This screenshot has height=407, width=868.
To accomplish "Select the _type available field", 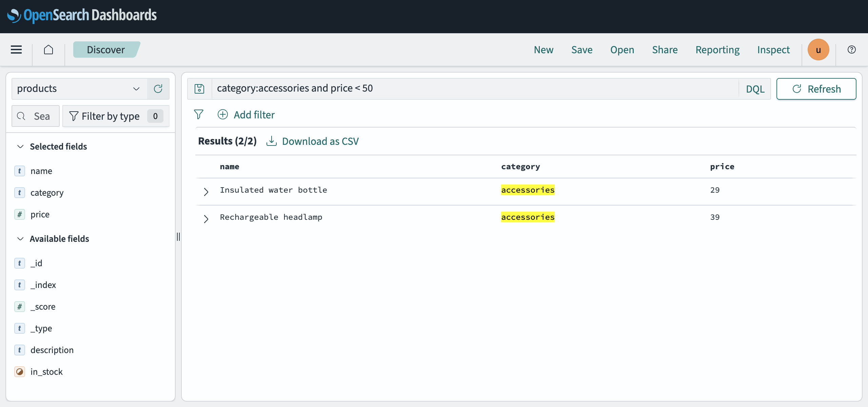I will [x=41, y=328].
